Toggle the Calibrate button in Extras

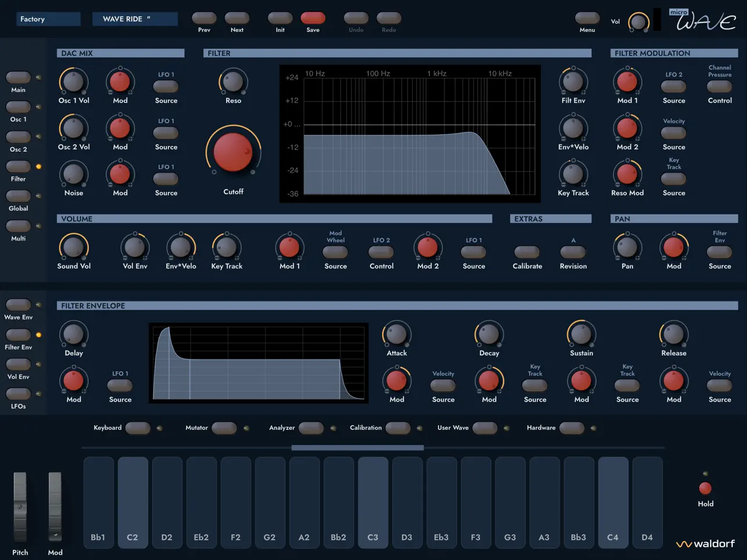[527, 252]
